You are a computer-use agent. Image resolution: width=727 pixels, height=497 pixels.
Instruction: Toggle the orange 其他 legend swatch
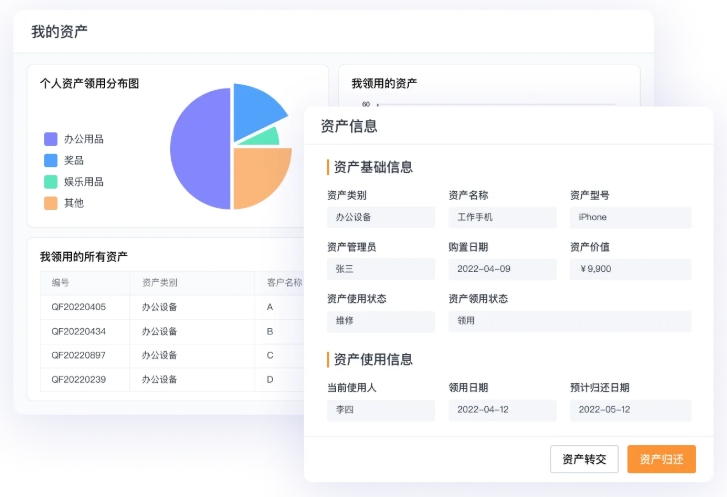tap(51, 203)
